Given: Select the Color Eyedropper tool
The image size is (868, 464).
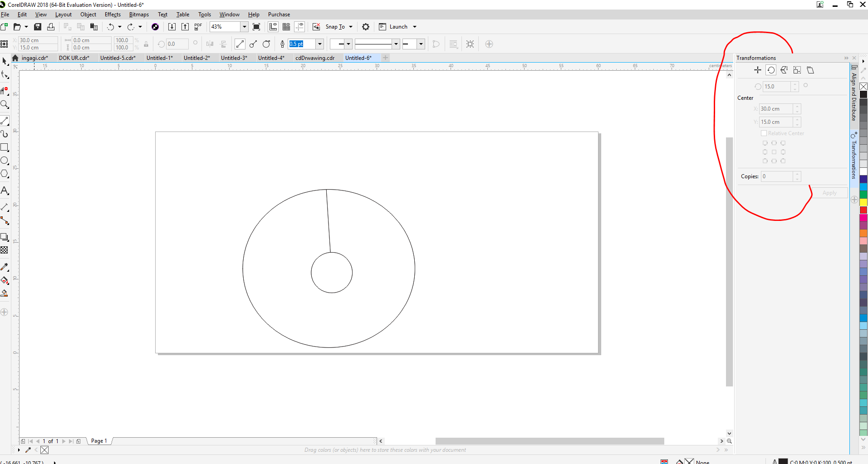Looking at the screenshot, I should coord(5,267).
